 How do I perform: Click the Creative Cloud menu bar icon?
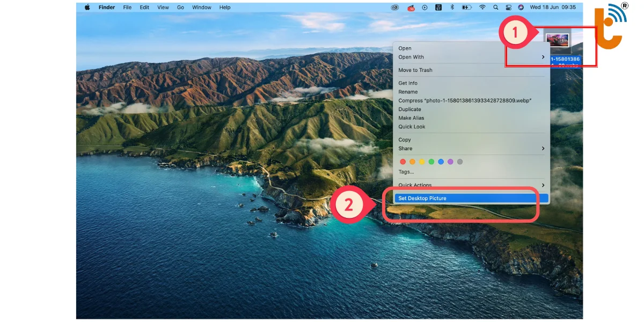[395, 8]
